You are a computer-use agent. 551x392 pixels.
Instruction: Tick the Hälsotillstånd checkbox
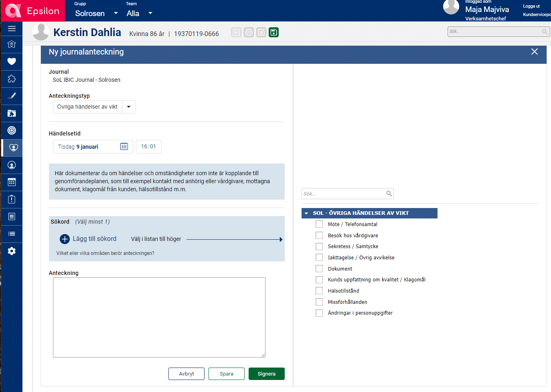[319, 291]
